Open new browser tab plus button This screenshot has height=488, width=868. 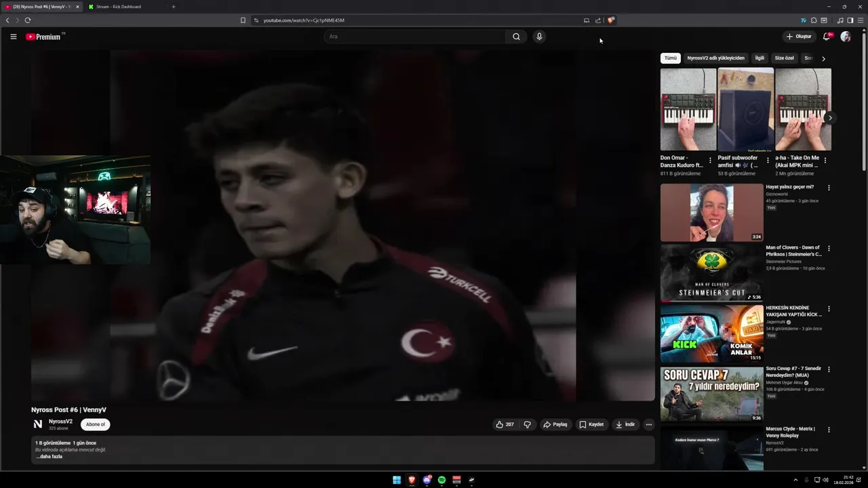[173, 7]
